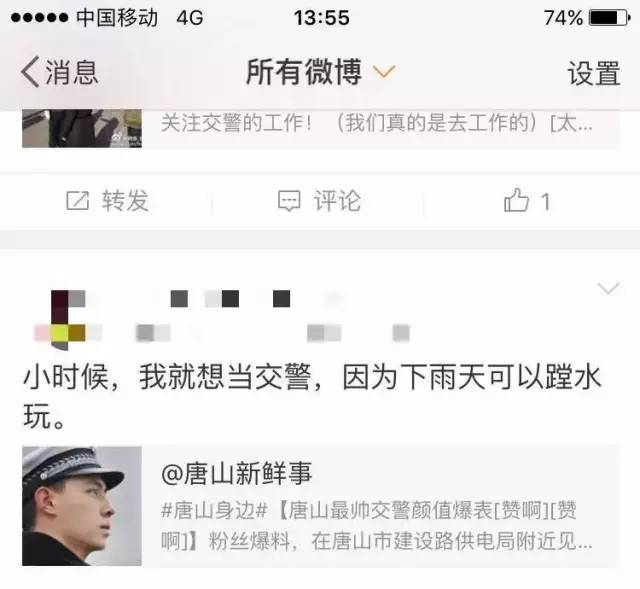The width and height of the screenshot is (640, 589).
Task: Tap the 所有微博 title
Action: click(304, 72)
